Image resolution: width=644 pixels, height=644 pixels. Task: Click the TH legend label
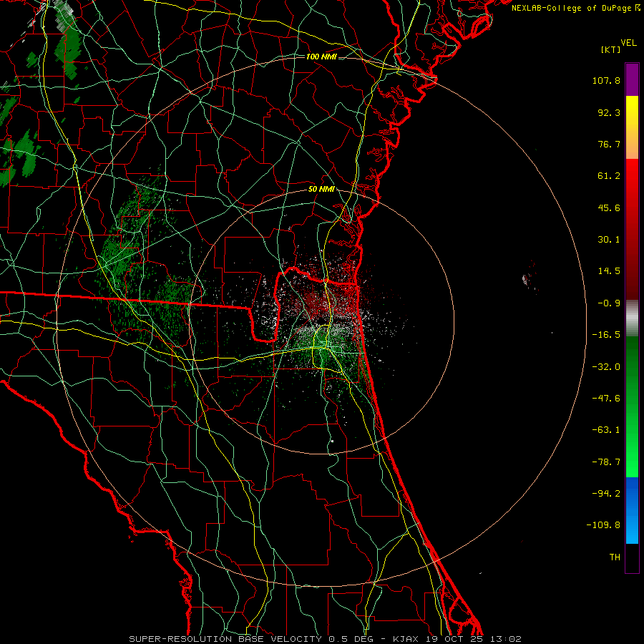pos(615,557)
